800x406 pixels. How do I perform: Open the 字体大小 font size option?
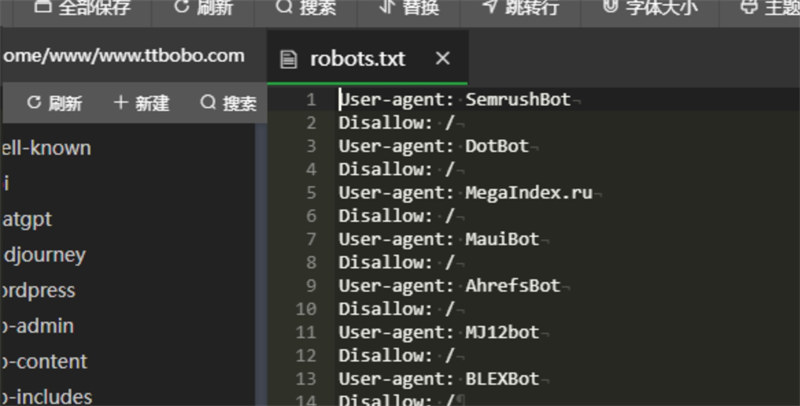point(650,8)
